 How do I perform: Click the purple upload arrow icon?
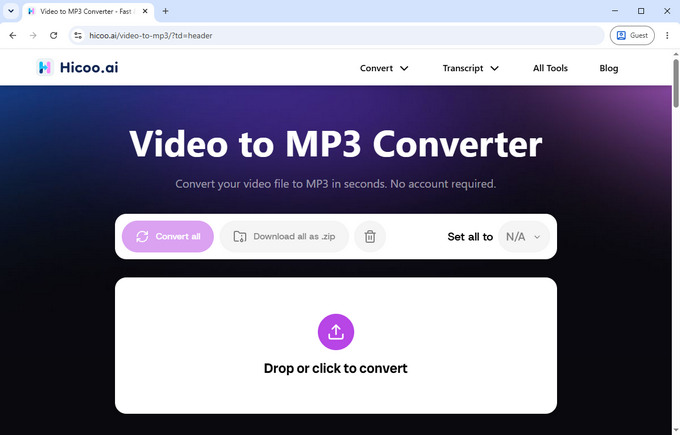point(336,332)
